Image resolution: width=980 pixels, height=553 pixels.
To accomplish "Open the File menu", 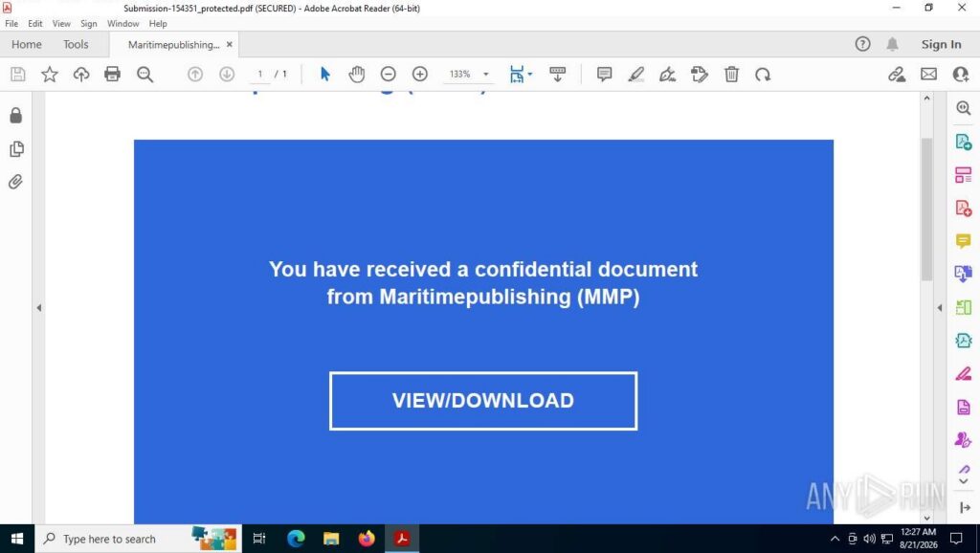I will tap(11, 24).
